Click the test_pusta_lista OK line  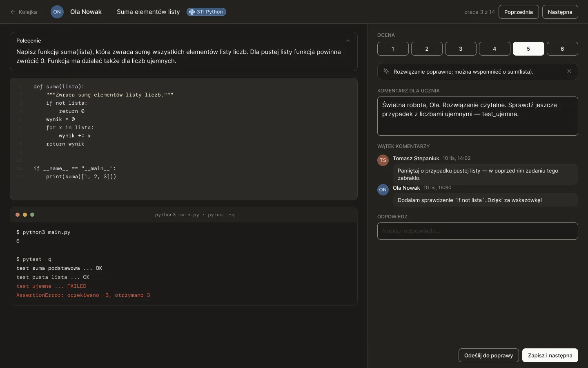pos(53,277)
